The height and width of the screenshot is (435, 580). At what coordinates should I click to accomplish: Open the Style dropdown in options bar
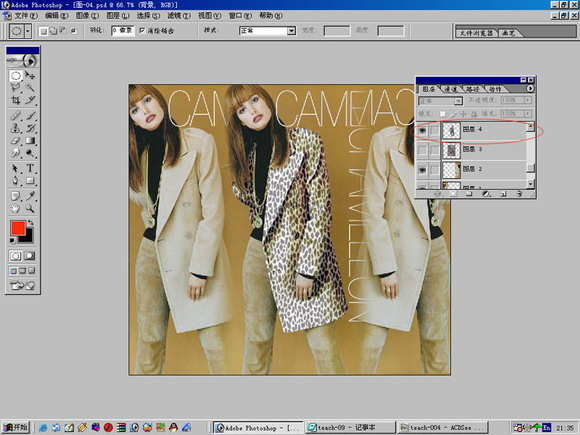tap(291, 31)
